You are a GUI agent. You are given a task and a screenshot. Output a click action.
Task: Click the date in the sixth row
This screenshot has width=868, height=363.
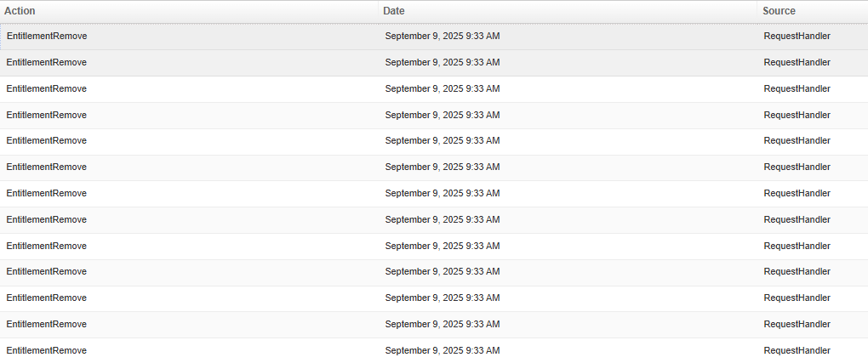coord(442,167)
